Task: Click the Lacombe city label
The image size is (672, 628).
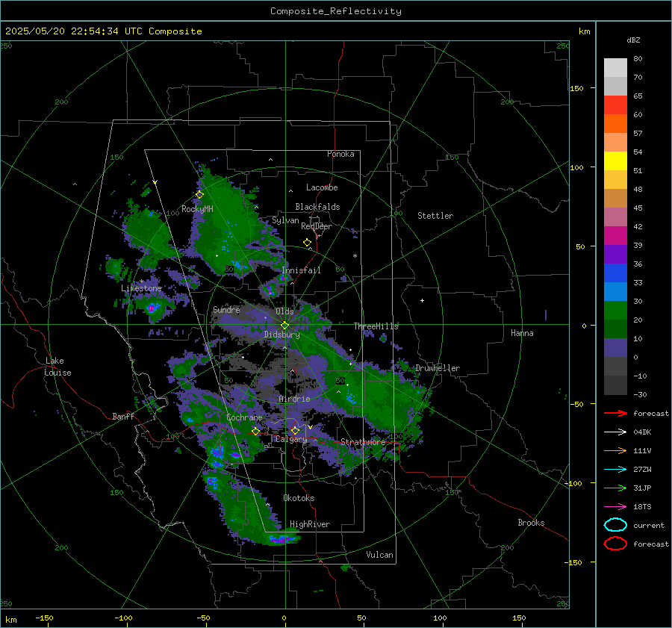Action: coord(322,187)
